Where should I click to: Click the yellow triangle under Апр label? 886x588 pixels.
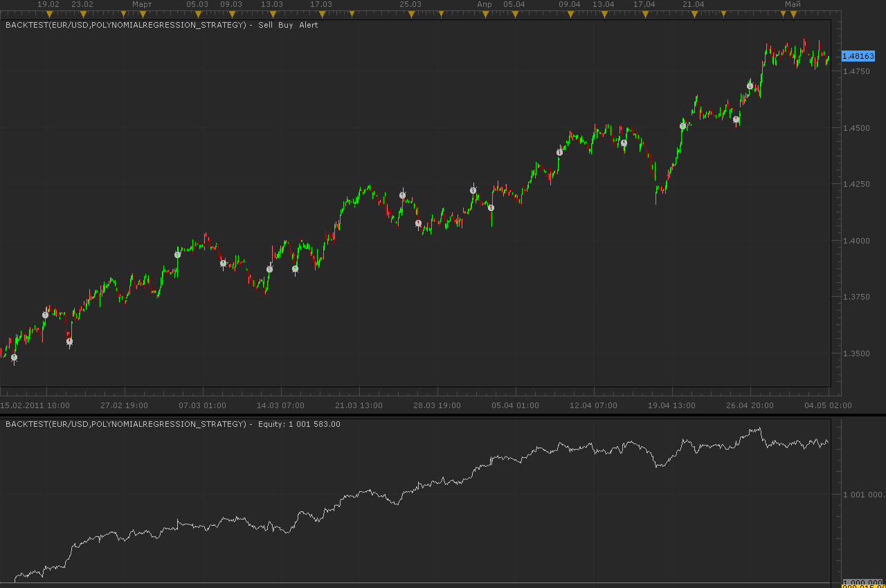[x=485, y=14]
